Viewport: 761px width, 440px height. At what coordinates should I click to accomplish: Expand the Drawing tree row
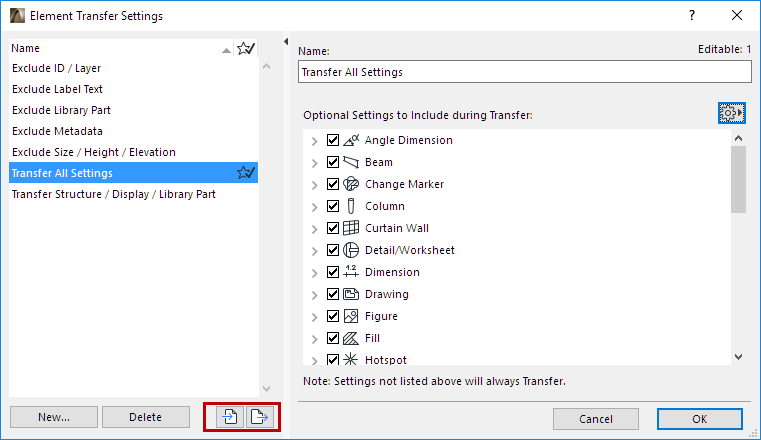(314, 294)
